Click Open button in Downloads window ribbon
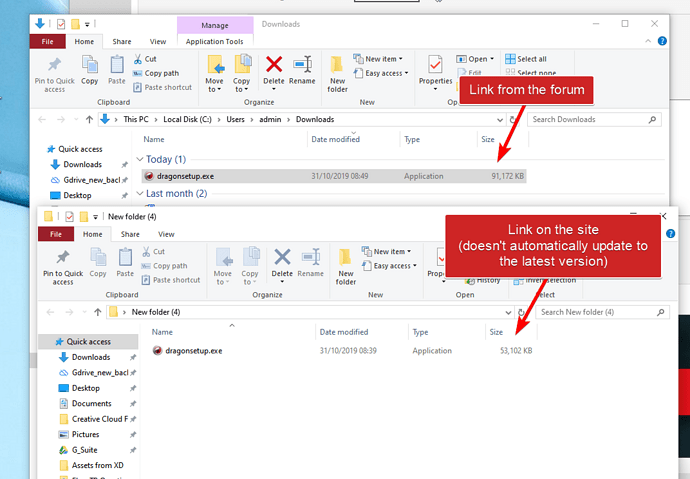Image resolution: width=690 pixels, height=479 pixels. (475, 59)
